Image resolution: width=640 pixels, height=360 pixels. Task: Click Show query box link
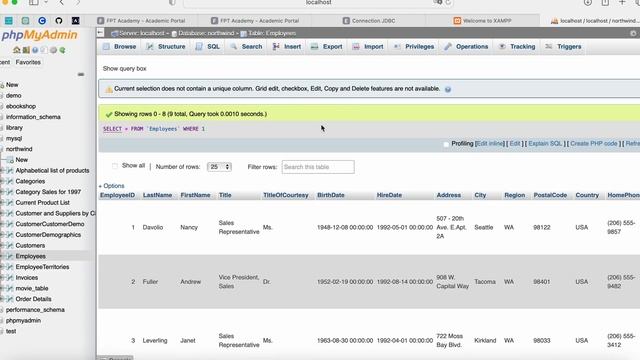(124, 69)
